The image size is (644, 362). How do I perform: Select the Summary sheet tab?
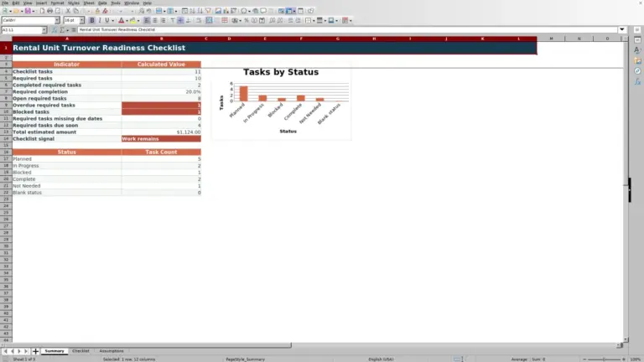[55, 351]
